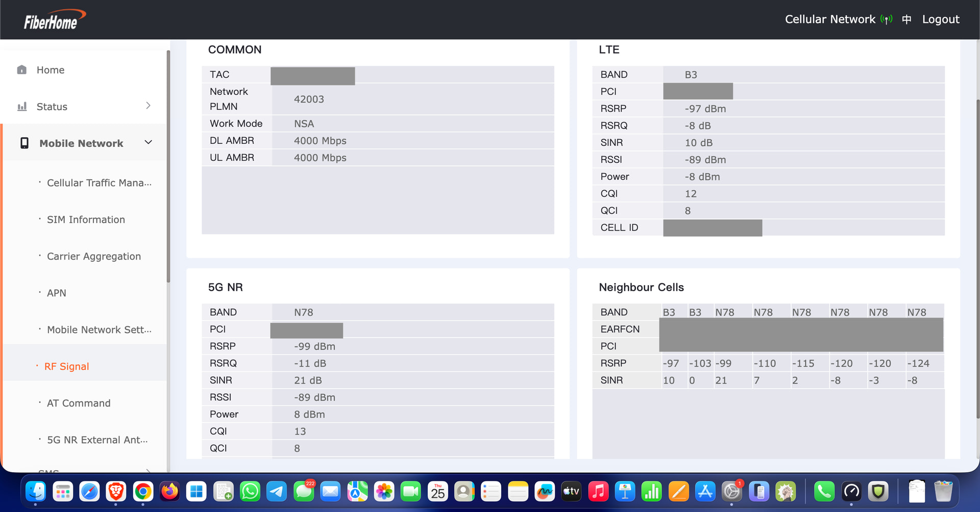Collapse the Mobile Network chevron
Screen dimensions: 980x512
(148, 143)
